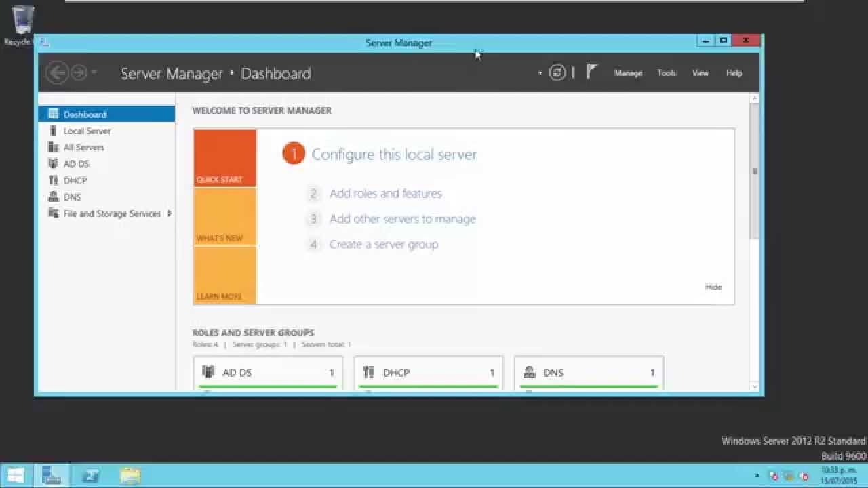868x488 pixels.
Task: Click the DNS sidebar icon
Action: [54, 197]
